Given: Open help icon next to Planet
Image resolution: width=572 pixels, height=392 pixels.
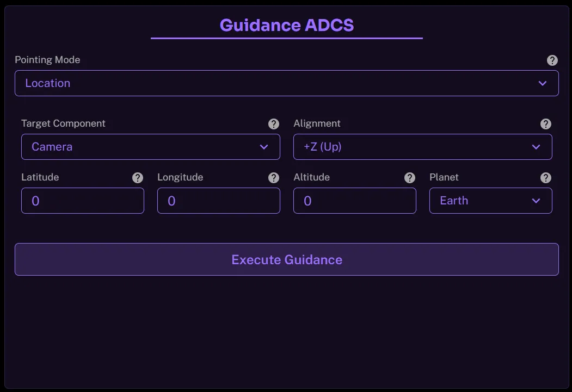Looking at the screenshot, I should (x=546, y=178).
